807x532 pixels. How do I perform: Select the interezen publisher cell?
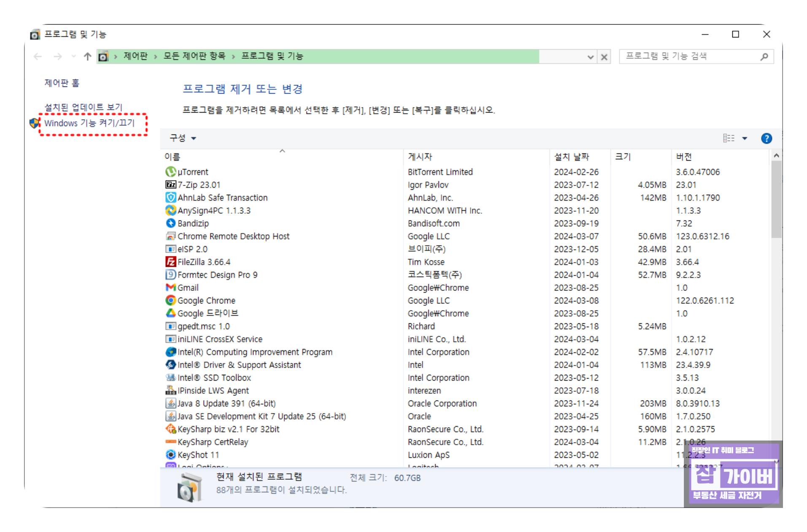[x=424, y=390]
